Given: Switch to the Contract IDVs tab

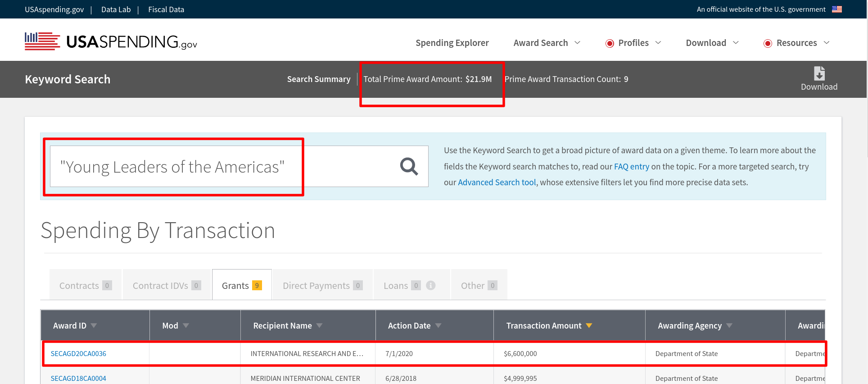Looking at the screenshot, I should [x=167, y=285].
